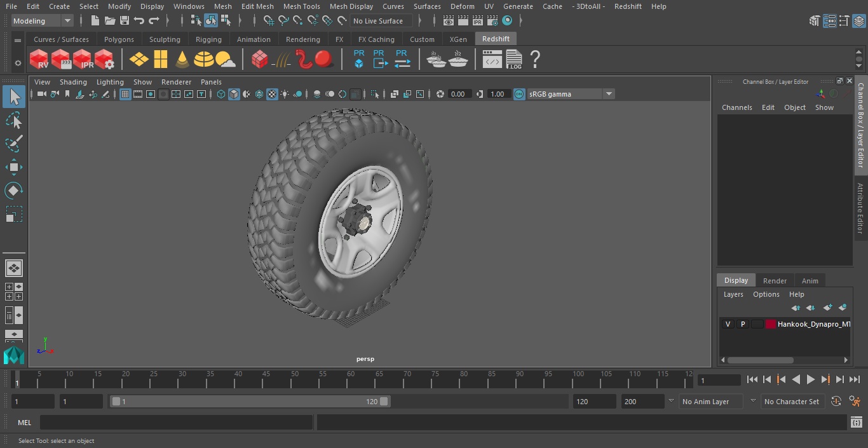Click the Redshift proxy export PR icon
The height and width of the screenshot is (448, 868).
click(380, 59)
